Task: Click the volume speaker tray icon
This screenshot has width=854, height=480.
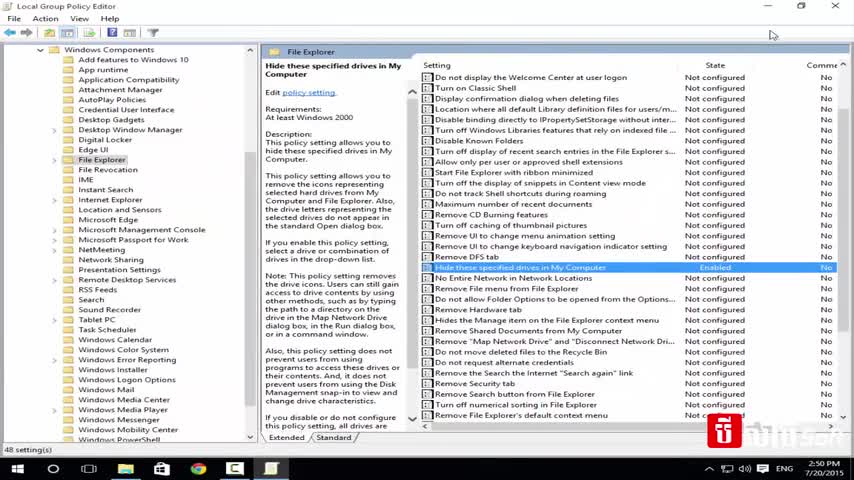Action: [745, 469]
